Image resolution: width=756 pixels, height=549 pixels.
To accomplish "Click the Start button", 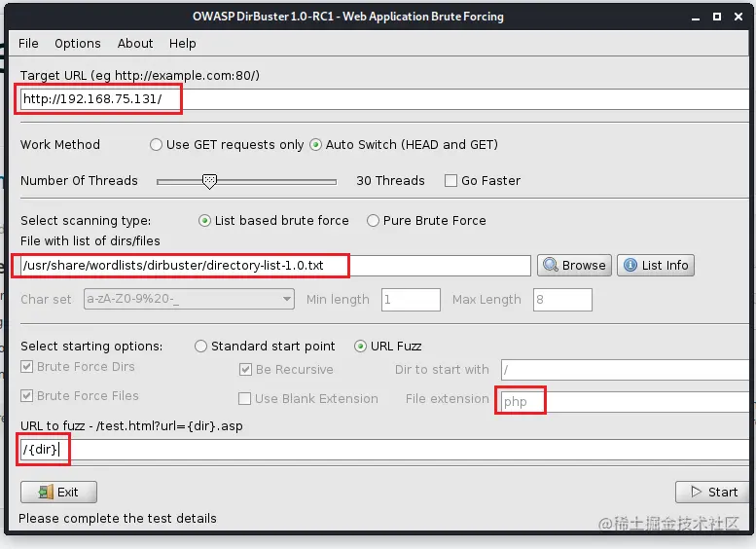I will pos(712,493).
